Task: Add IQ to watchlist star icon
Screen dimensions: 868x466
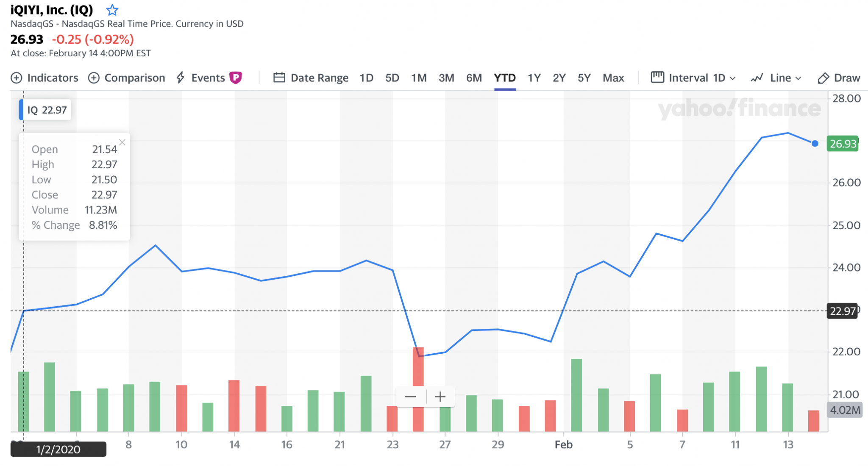Action: 112,9
